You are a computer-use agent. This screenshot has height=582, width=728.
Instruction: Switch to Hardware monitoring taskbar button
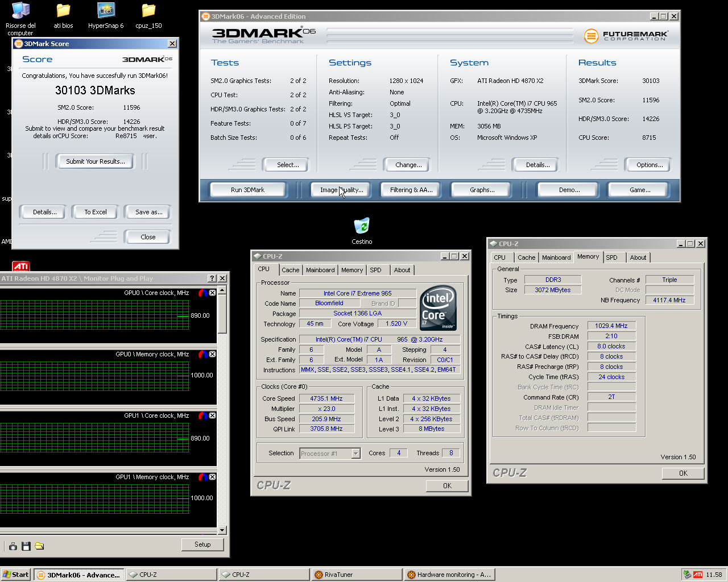(449, 575)
